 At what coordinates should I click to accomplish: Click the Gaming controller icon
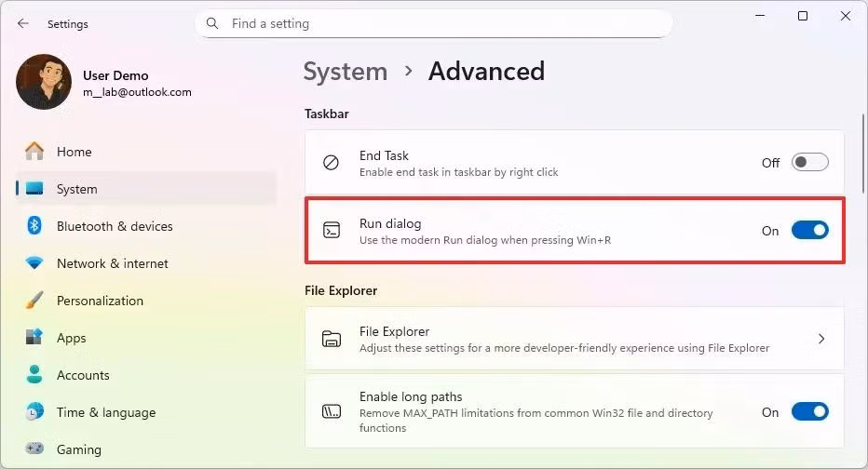click(x=34, y=449)
